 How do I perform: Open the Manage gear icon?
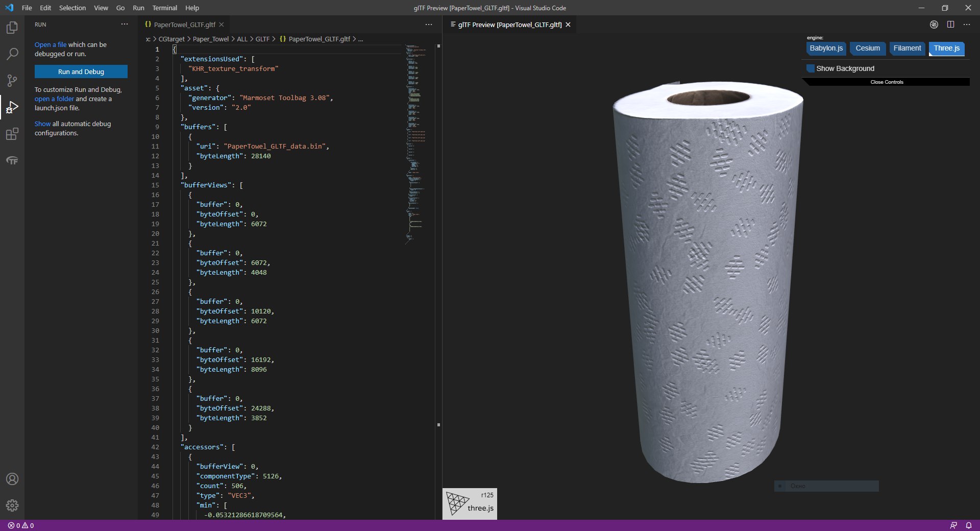pos(12,505)
